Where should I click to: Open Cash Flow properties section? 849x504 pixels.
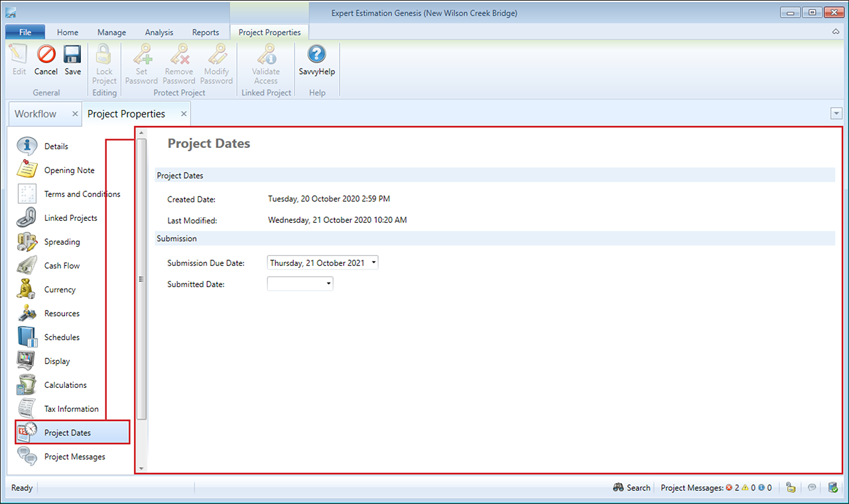point(62,266)
